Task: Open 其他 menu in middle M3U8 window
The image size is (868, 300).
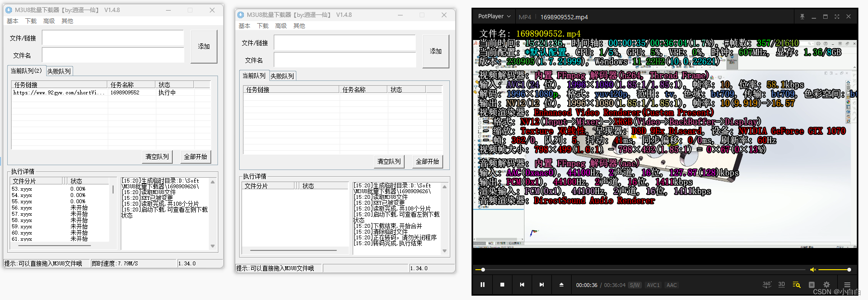Action: coord(299,26)
